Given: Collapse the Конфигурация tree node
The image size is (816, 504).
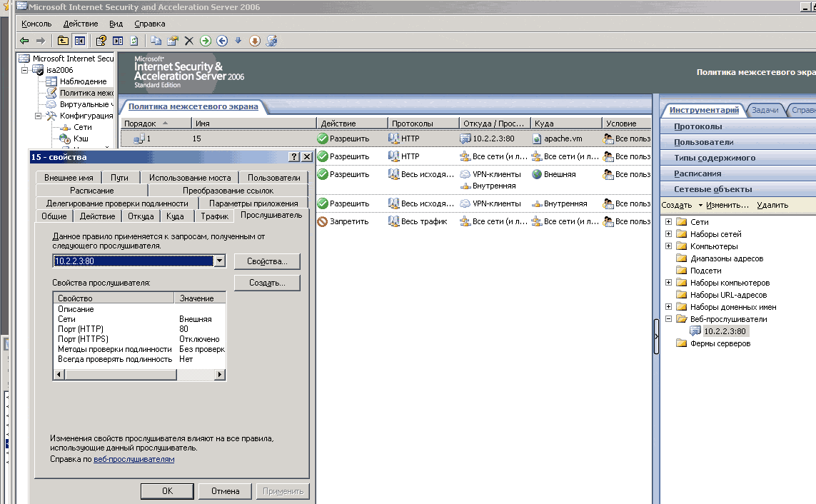Looking at the screenshot, I should click(x=38, y=116).
